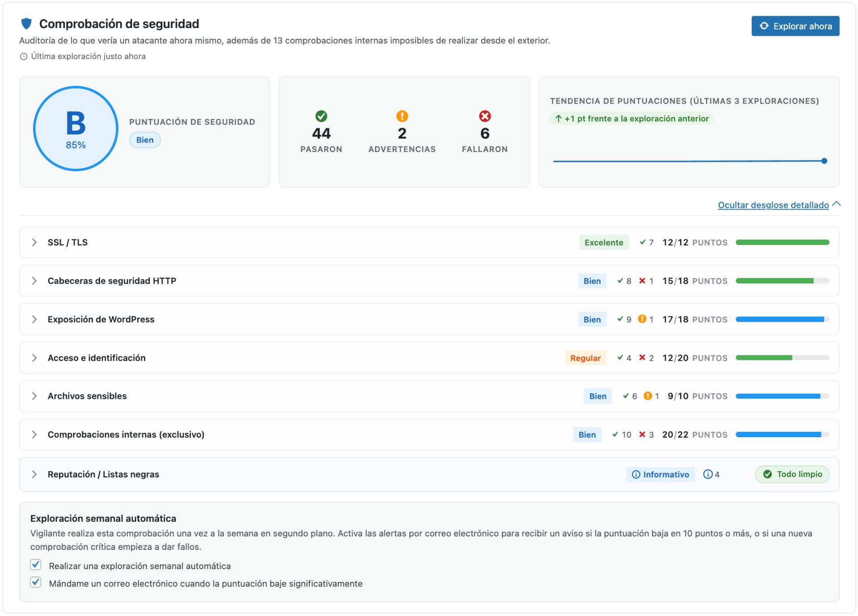Click the Archivos sensibles progress bar
Screen dimensions: 858x616
pyautogui.click(x=782, y=396)
